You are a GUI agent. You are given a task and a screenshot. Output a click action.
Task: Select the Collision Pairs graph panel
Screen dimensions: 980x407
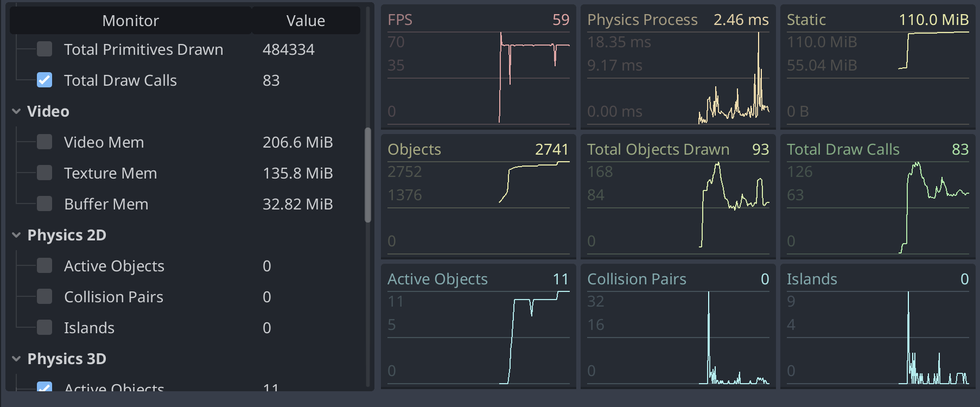678,326
